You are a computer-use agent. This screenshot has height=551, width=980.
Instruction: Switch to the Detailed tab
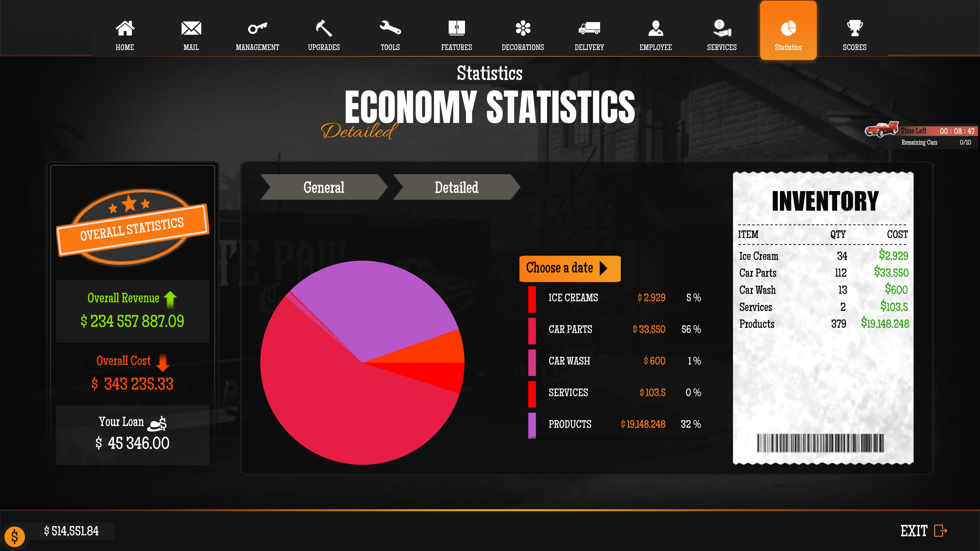tap(456, 187)
